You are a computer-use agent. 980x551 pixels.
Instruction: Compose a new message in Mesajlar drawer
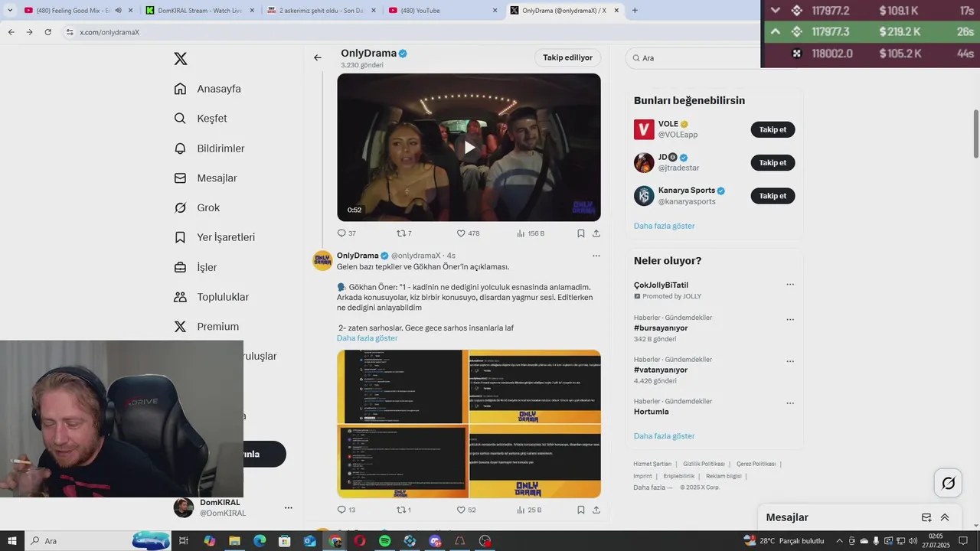point(926,517)
